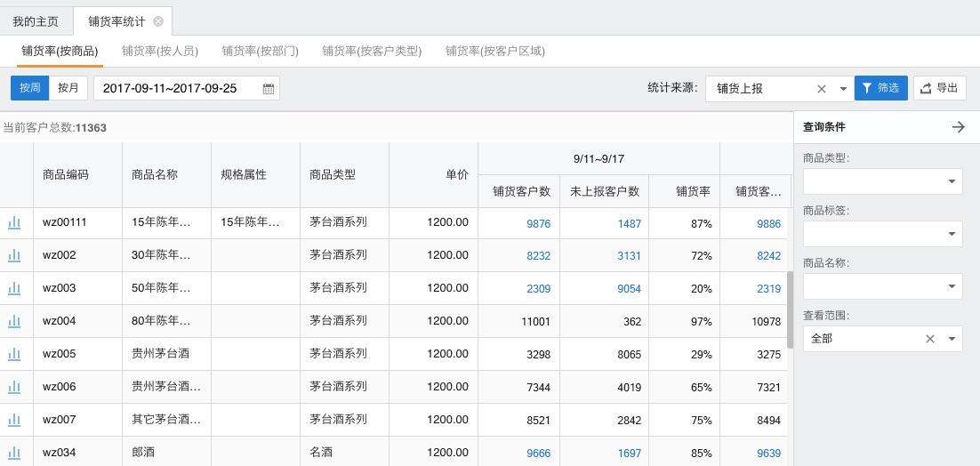This screenshot has width=980, height=466.
Task: Collapse query conditions panel with arrow icon
Action: pyautogui.click(x=958, y=127)
